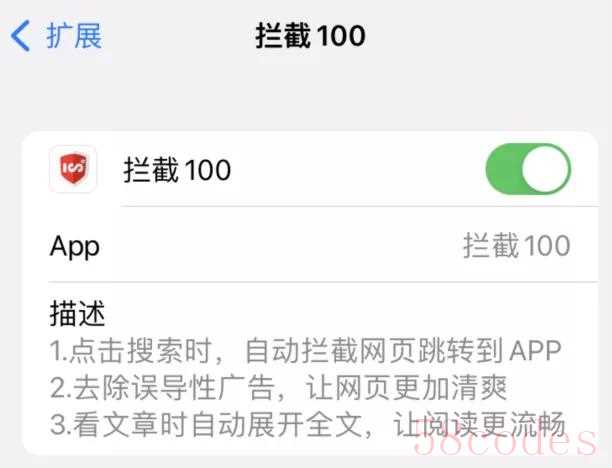Go back via the 扩展 label
Screen dimensions: 612x468
[74, 36]
